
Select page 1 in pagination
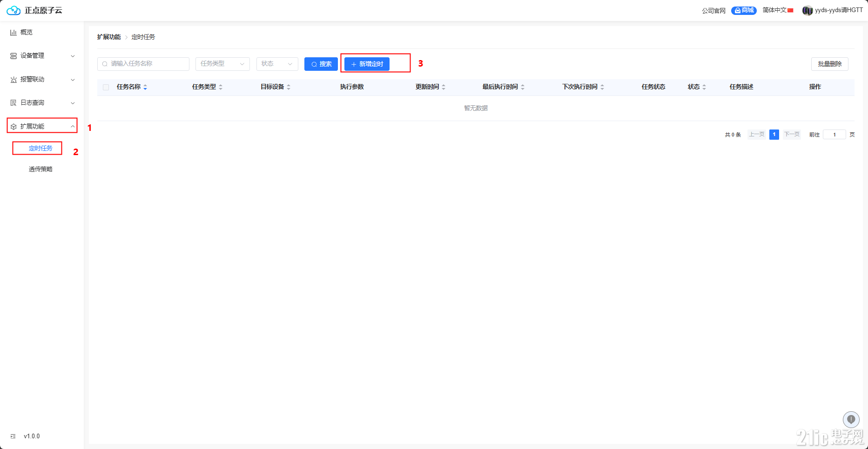tap(774, 135)
